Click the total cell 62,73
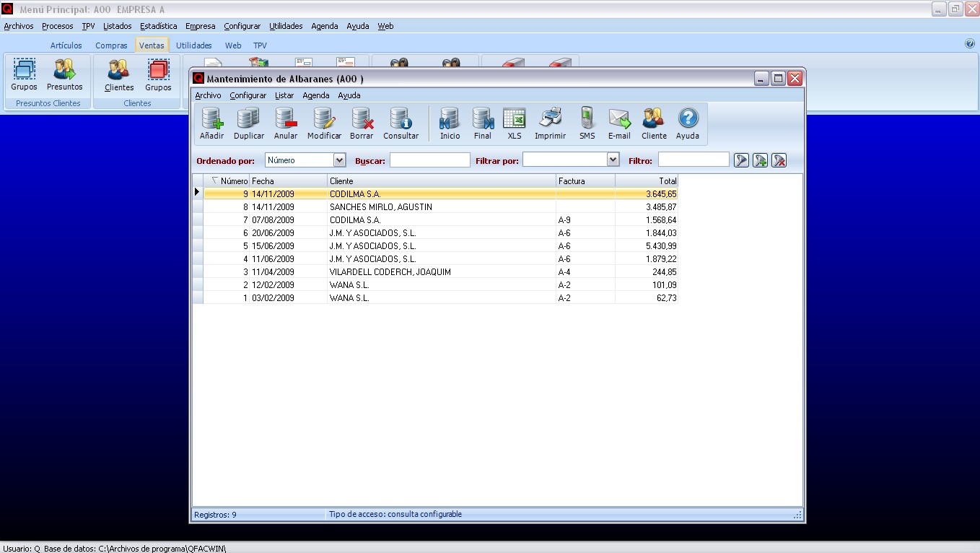Viewport: 980px width, 553px height. point(647,298)
